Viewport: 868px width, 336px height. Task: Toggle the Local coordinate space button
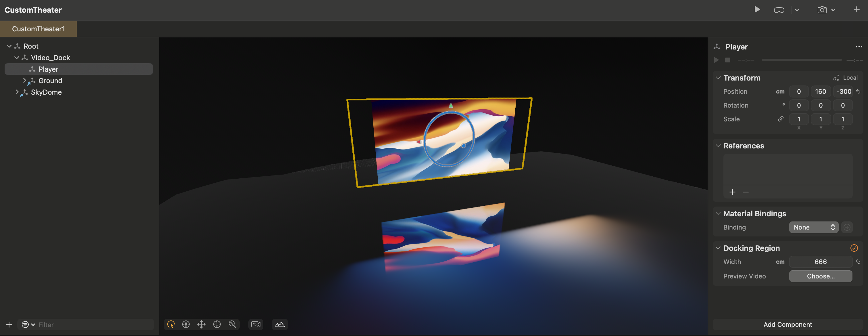tap(845, 78)
